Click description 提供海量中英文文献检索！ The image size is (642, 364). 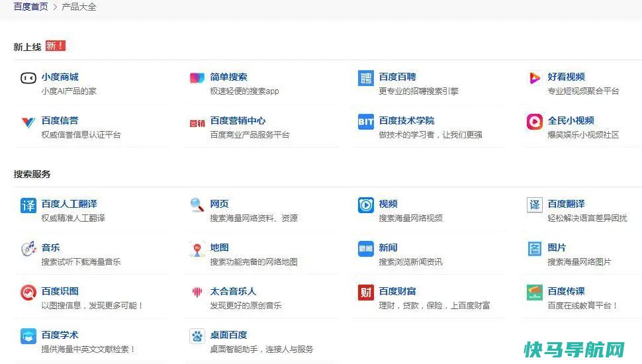pyautogui.click(x=89, y=349)
